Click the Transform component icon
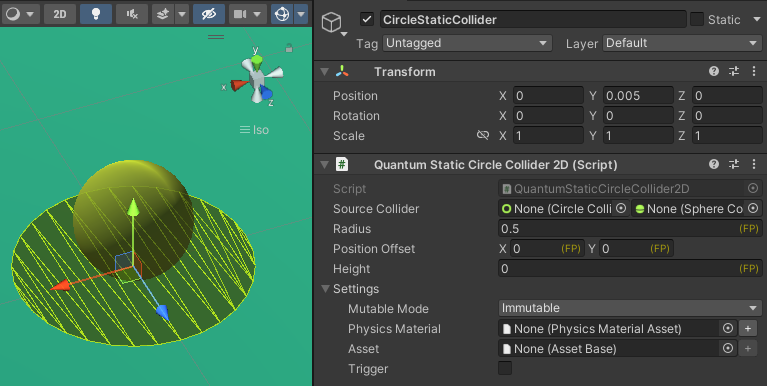 [x=342, y=71]
